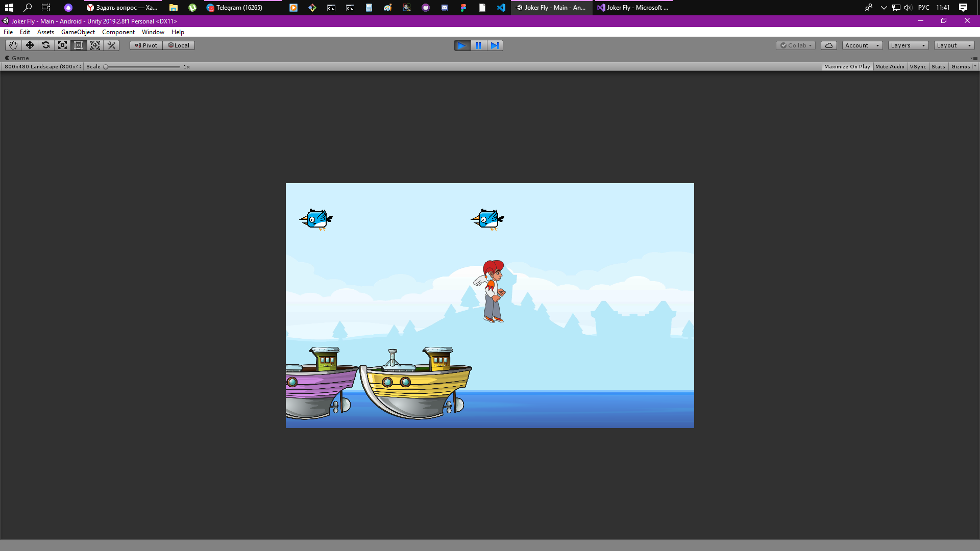
Task: Open Visual Studio Code from taskbar
Action: coord(501,8)
